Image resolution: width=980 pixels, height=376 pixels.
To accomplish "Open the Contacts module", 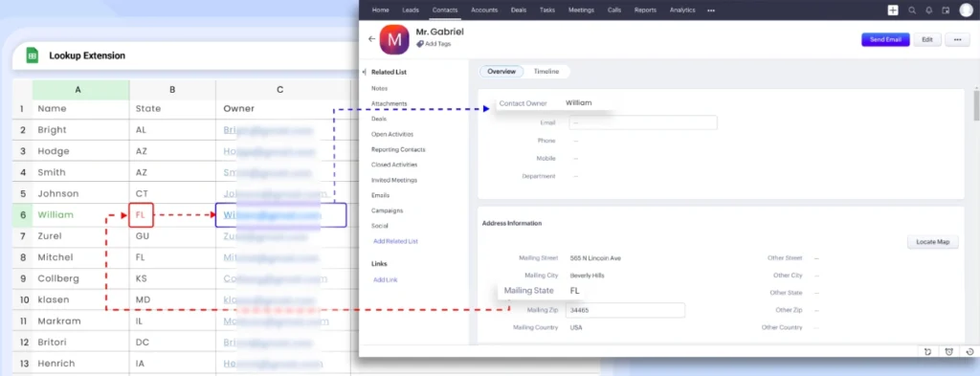I will [x=445, y=10].
